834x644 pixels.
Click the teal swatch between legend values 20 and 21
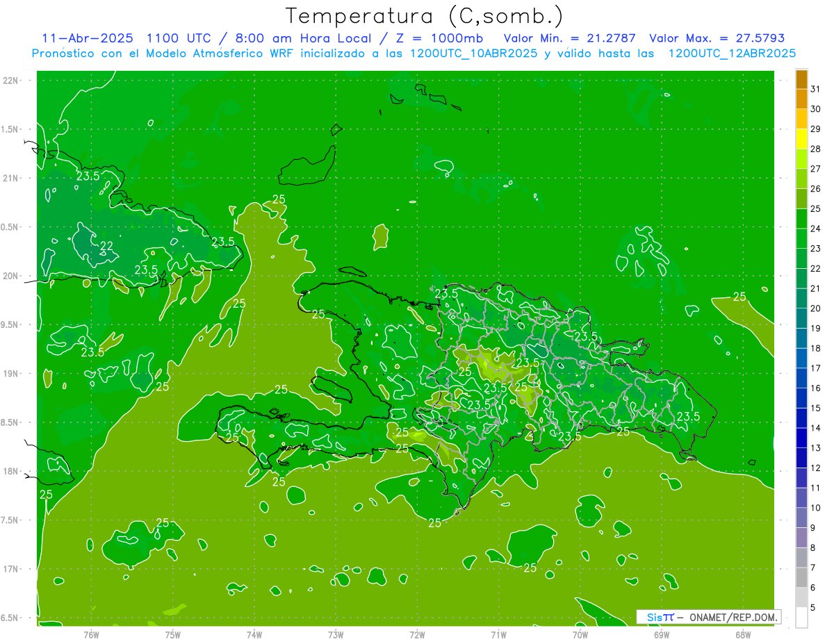coord(801,299)
